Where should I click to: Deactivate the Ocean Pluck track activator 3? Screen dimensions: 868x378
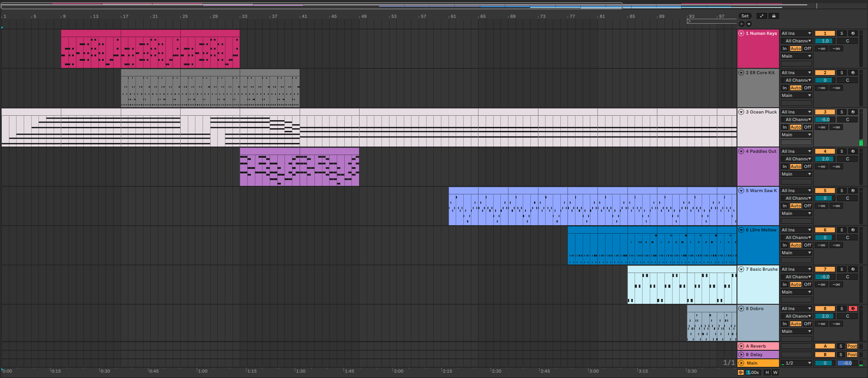825,112
